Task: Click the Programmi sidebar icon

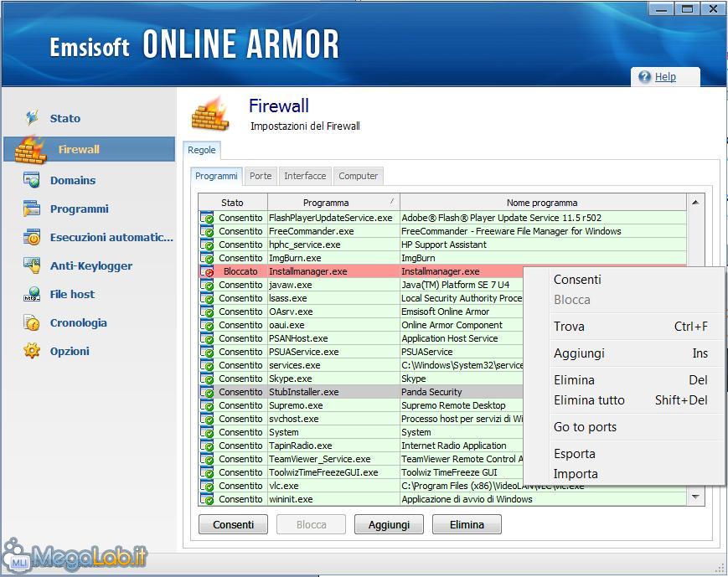Action: tap(32, 209)
